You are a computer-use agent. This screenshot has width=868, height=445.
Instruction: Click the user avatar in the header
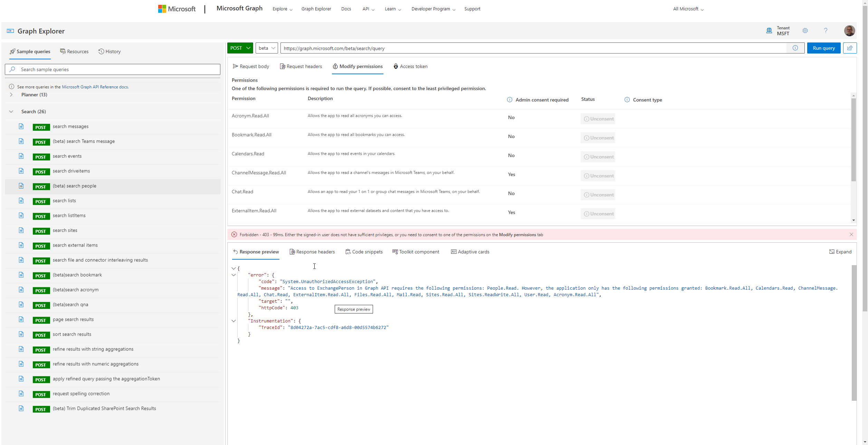[849, 31]
